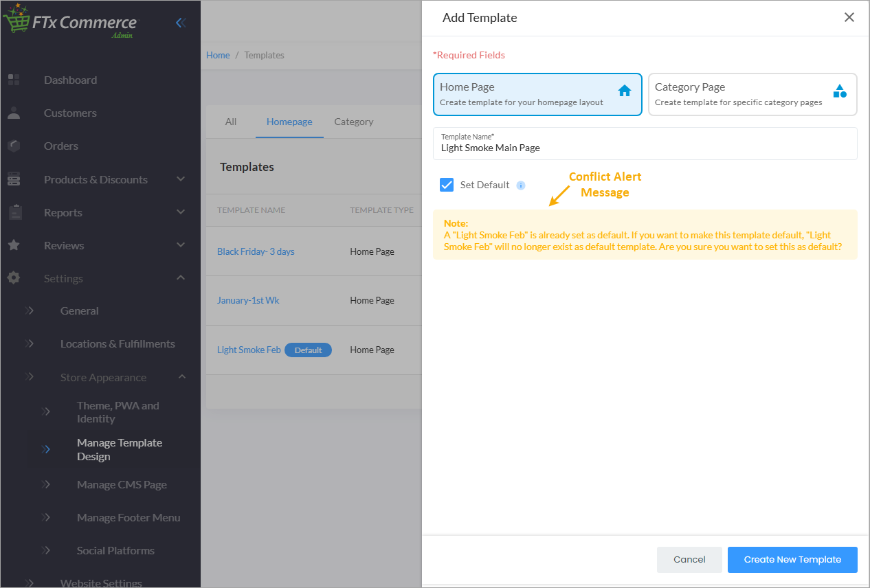
Task: Uncheck the Set Default checkbox
Action: (447, 185)
